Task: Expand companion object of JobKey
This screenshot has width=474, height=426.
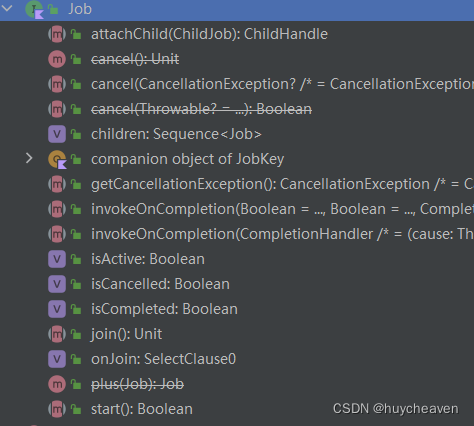Action: coord(29,158)
